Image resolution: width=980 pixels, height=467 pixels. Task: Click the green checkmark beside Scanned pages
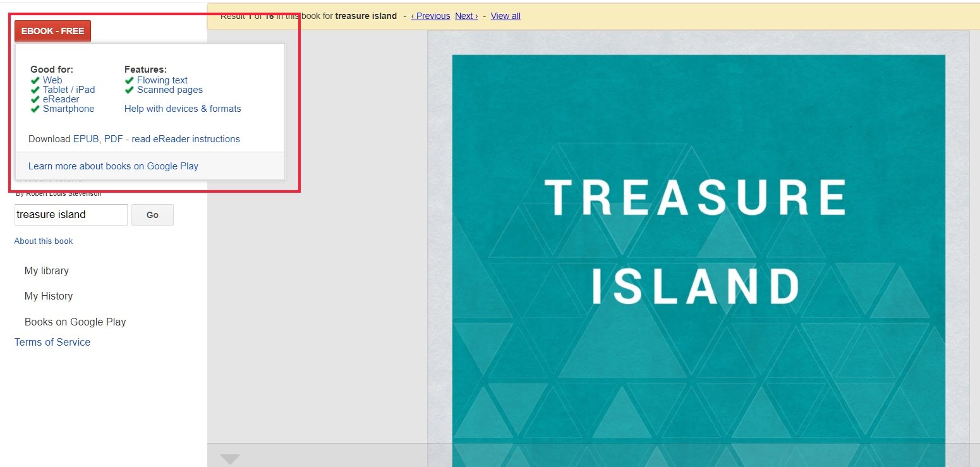[x=130, y=90]
